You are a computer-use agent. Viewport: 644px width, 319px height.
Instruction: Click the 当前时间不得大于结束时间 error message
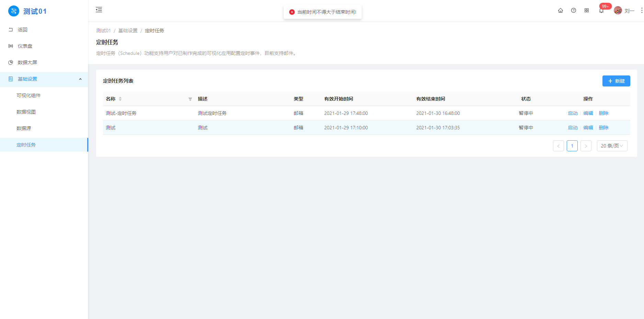pyautogui.click(x=327, y=12)
